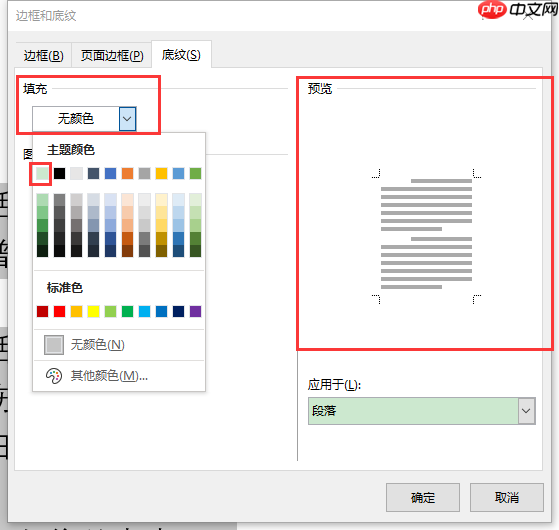Select dark navy standard color
The image size is (559, 530).
tap(179, 312)
